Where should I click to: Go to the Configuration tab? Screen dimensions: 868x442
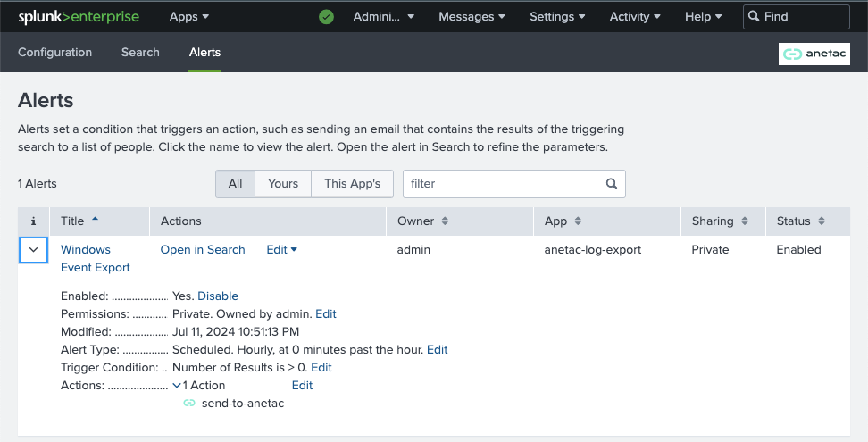[54, 52]
